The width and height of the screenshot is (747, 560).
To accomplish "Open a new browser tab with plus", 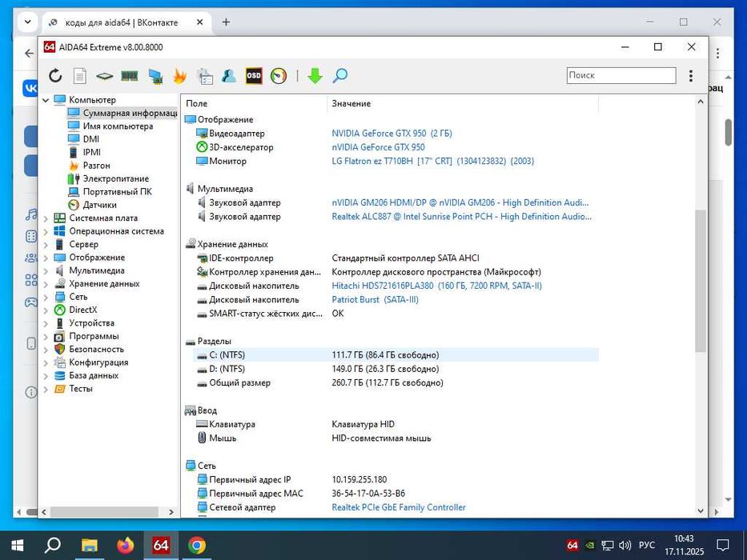I will click(227, 22).
